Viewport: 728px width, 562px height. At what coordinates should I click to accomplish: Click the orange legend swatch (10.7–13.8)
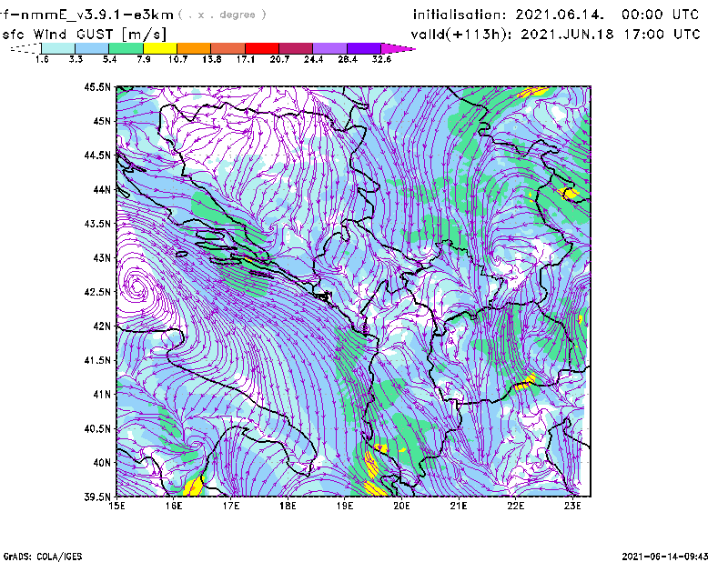click(x=194, y=48)
